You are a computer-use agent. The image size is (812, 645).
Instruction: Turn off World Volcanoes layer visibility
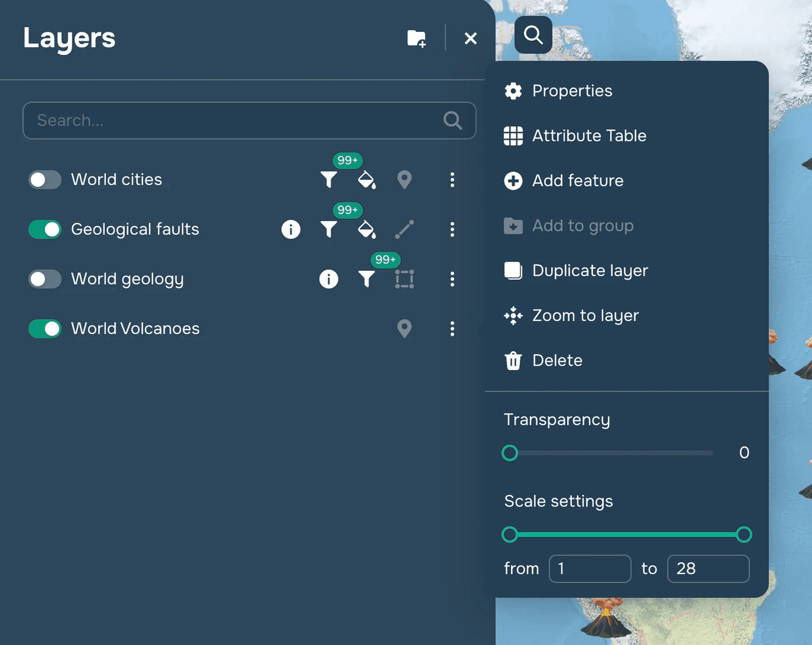[45, 329]
